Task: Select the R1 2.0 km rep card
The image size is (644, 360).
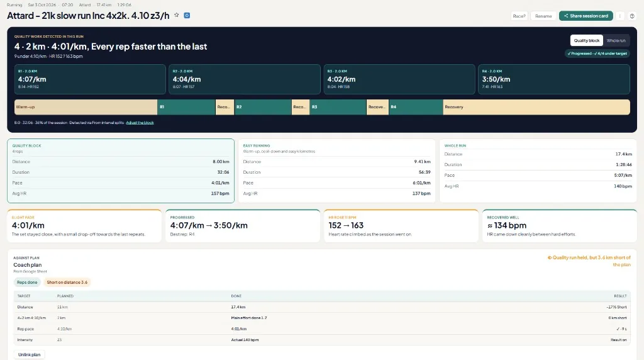Action: pyautogui.click(x=90, y=79)
